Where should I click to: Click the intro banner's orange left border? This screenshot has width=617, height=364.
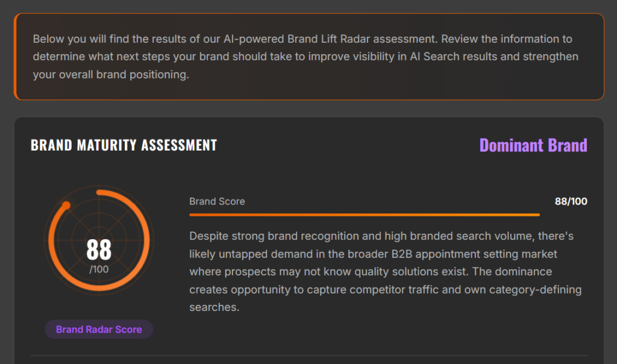(15, 57)
